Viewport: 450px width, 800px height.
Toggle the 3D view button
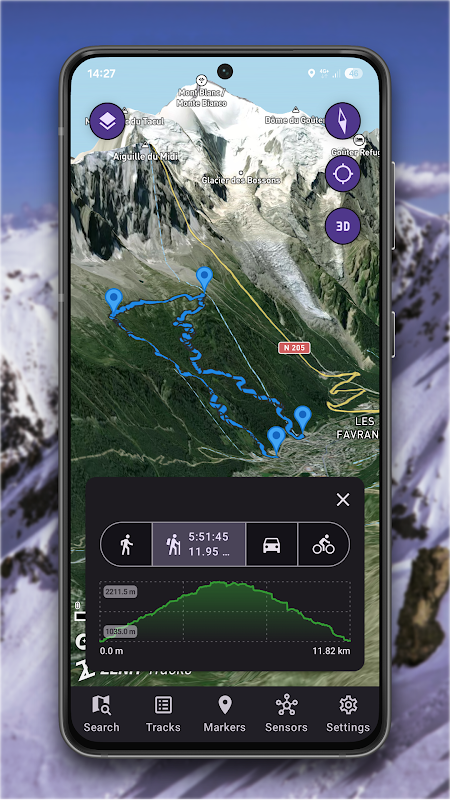tap(343, 226)
